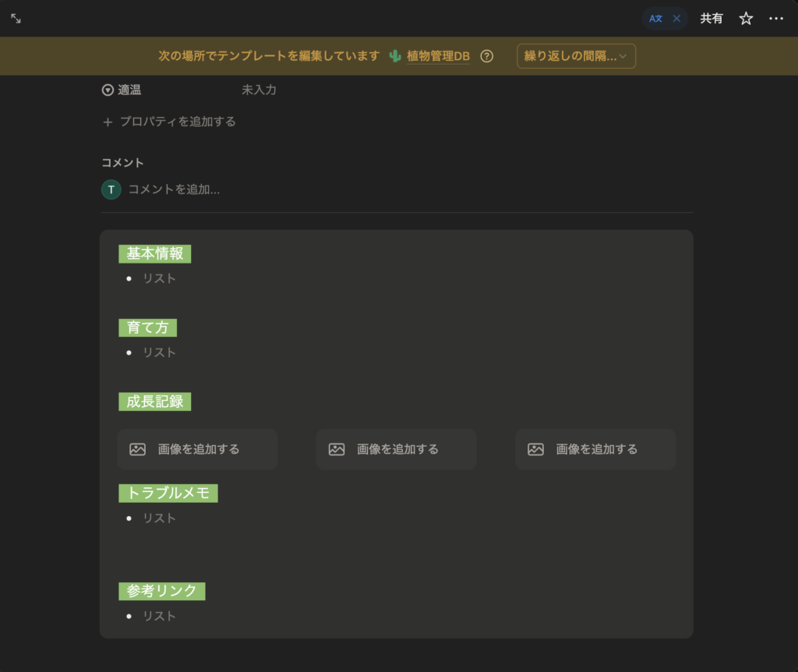
Task: Click the first 画像を追加する image block
Action: tap(197, 449)
